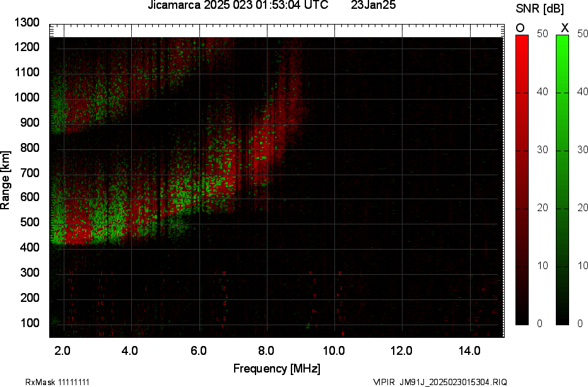Click the 6.0 MHz frequency tick label

(198, 350)
